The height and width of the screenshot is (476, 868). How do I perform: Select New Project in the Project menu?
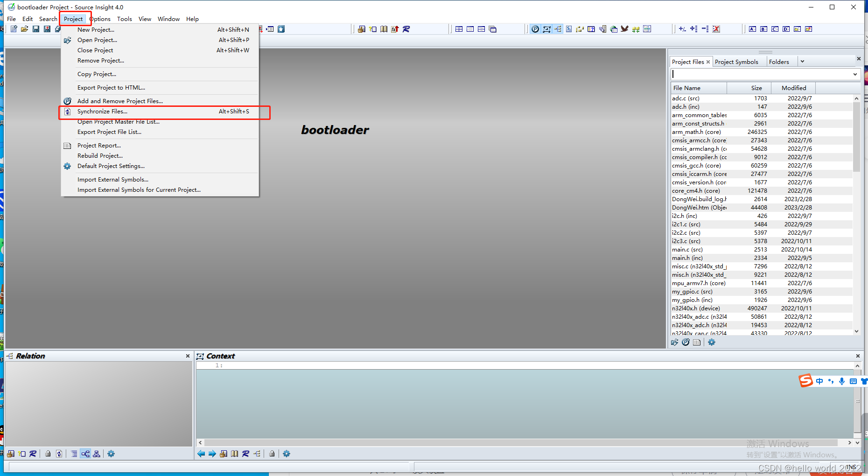(160, 30)
